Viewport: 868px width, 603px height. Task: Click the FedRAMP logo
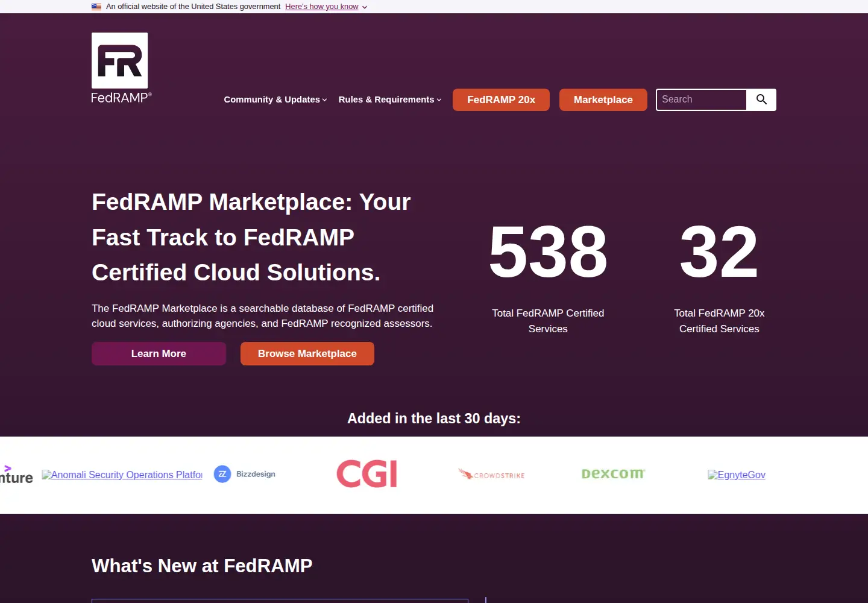click(121, 68)
